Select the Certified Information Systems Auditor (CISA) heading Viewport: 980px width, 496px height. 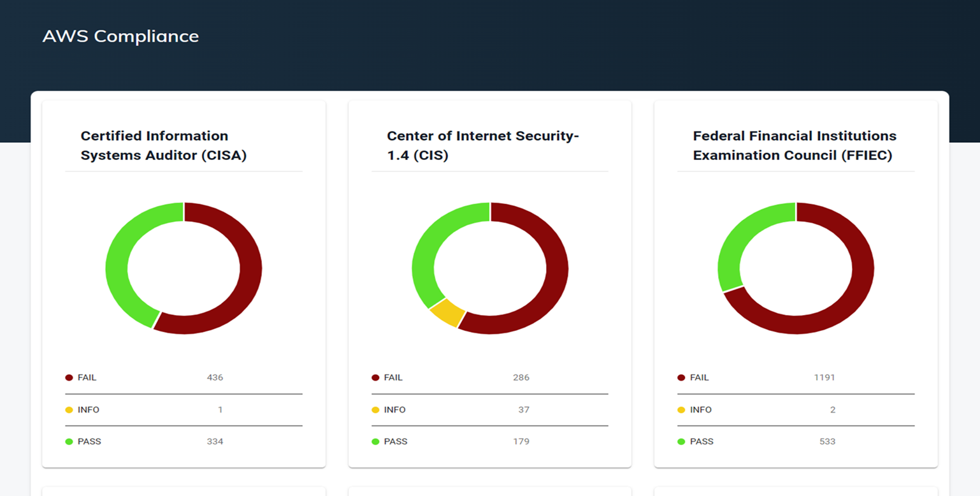tap(163, 145)
